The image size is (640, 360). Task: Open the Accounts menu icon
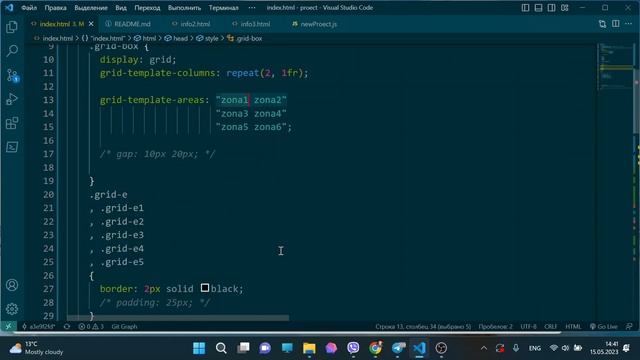coord(12,285)
